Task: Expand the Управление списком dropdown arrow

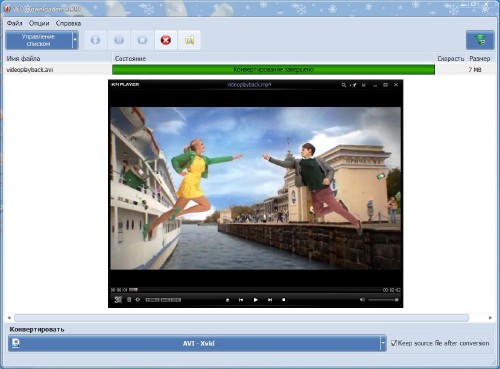Action: (75, 40)
